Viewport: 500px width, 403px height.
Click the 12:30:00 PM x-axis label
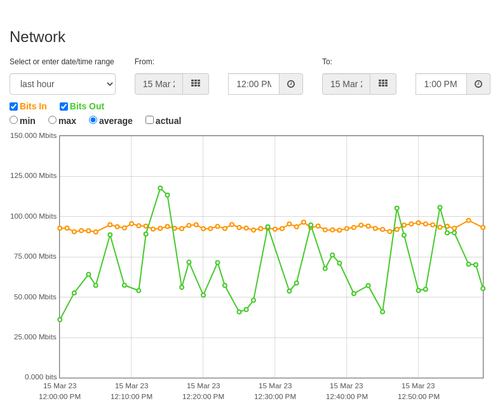point(275,397)
